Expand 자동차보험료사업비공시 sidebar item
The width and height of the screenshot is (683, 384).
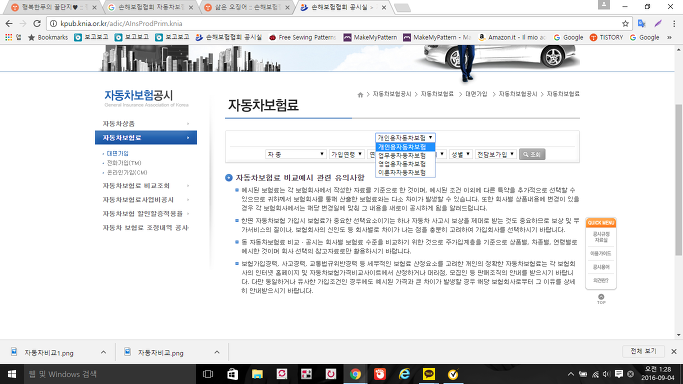pos(145,200)
